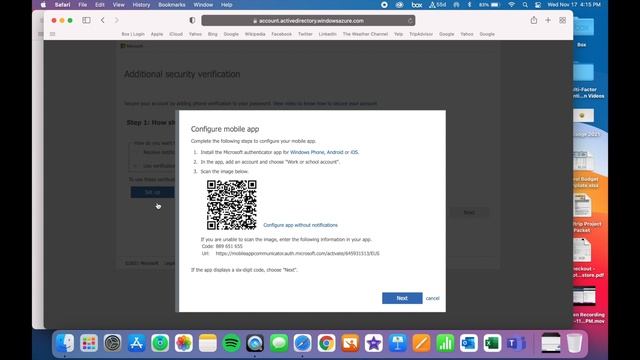This screenshot has height=360, width=640.
Task: Open the LinkedIn bookmark
Action: coord(327,34)
